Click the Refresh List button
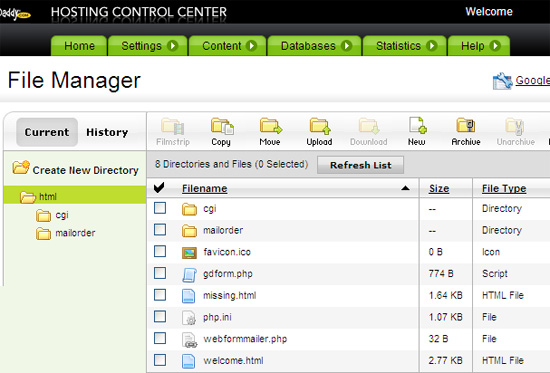Viewport: 550px width, 373px height. tap(360, 165)
